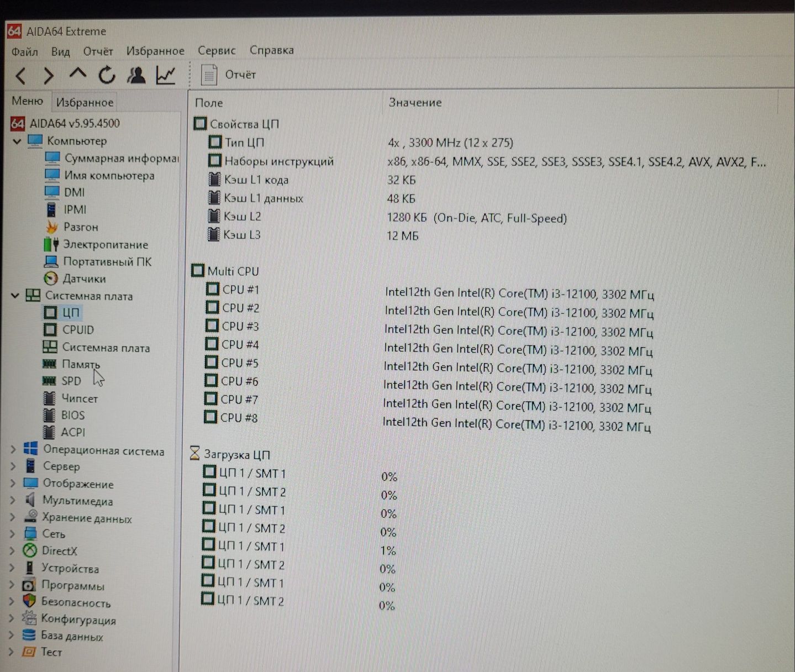Open the Сервис menu
Screen dimensions: 795x672
(217, 50)
